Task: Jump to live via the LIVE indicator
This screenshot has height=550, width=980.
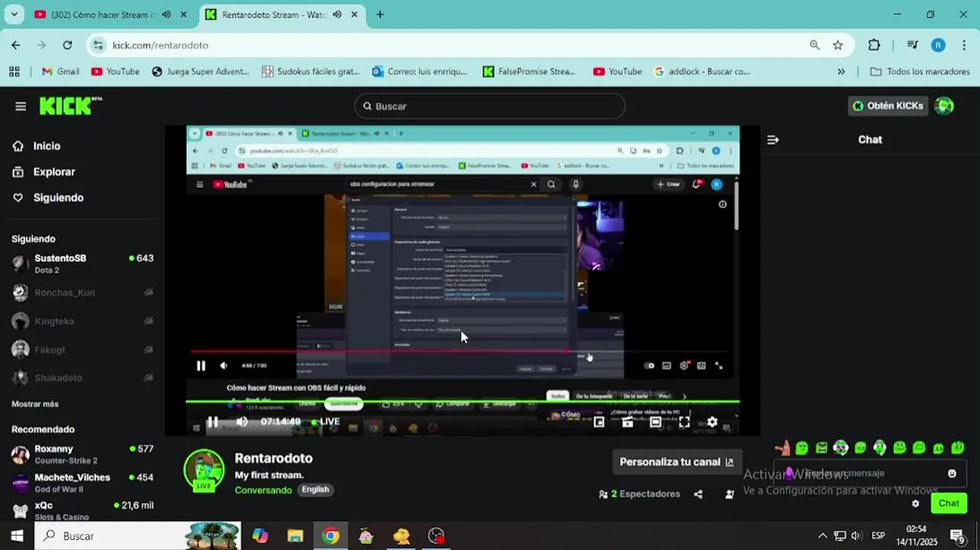Action: click(326, 422)
